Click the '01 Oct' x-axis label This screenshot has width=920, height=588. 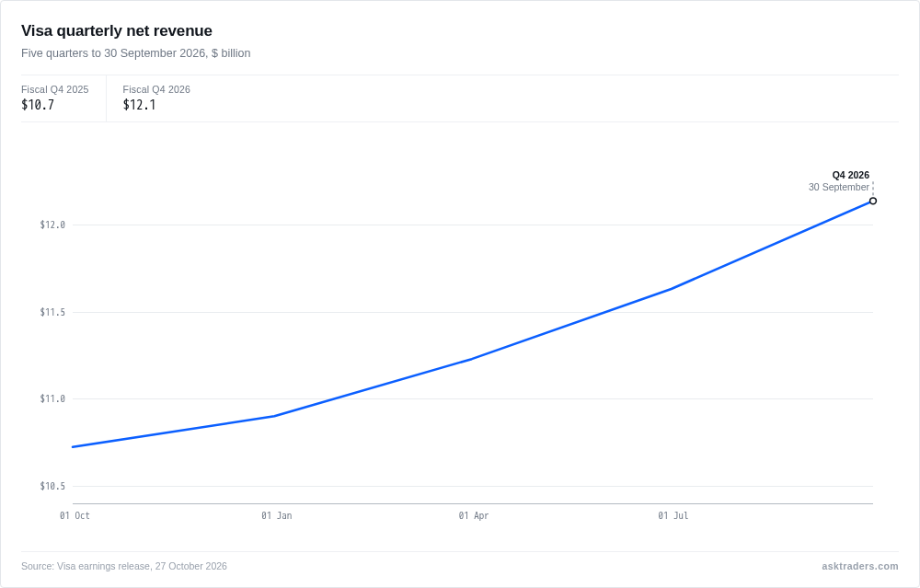click(75, 516)
